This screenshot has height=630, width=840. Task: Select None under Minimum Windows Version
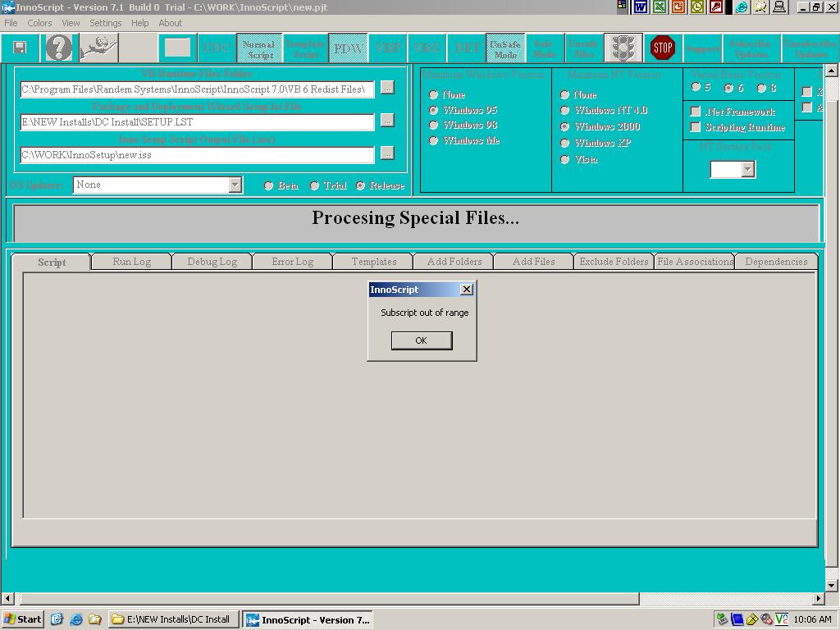[x=433, y=94]
